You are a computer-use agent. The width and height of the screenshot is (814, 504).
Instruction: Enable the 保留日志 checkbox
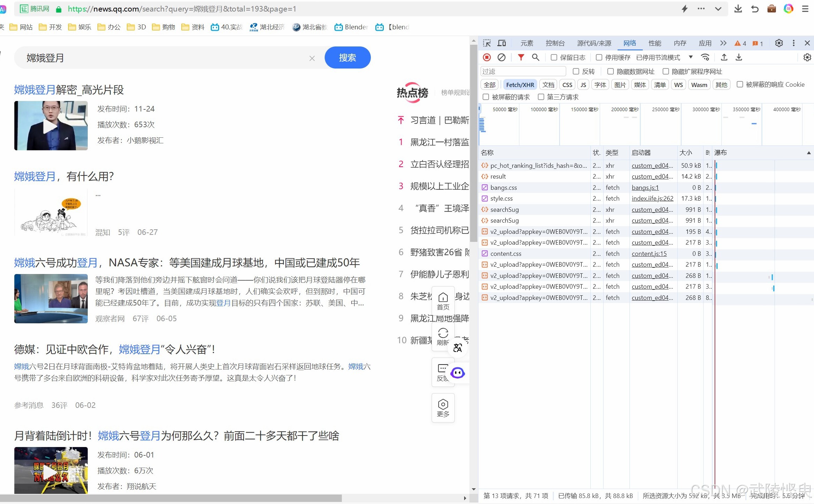click(x=554, y=57)
